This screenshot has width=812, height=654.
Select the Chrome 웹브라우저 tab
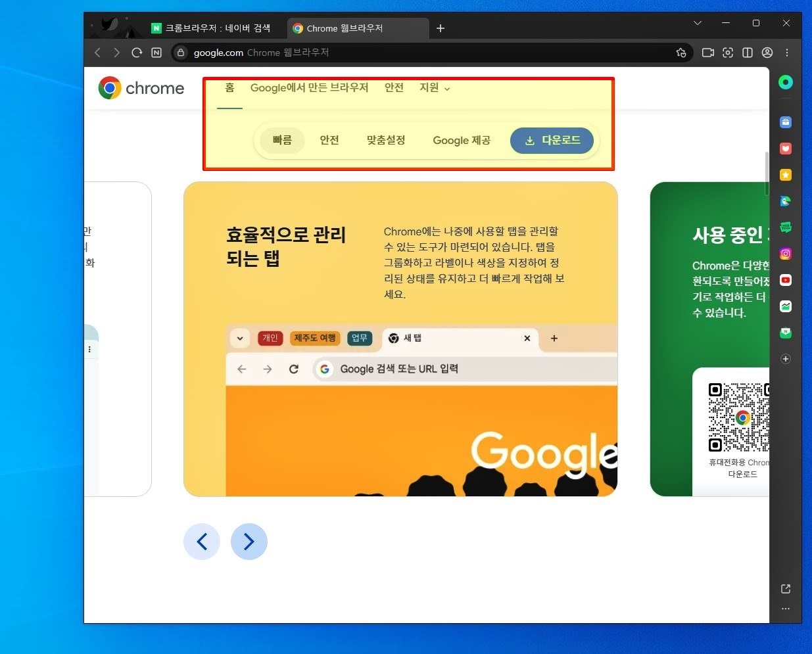tap(357, 28)
